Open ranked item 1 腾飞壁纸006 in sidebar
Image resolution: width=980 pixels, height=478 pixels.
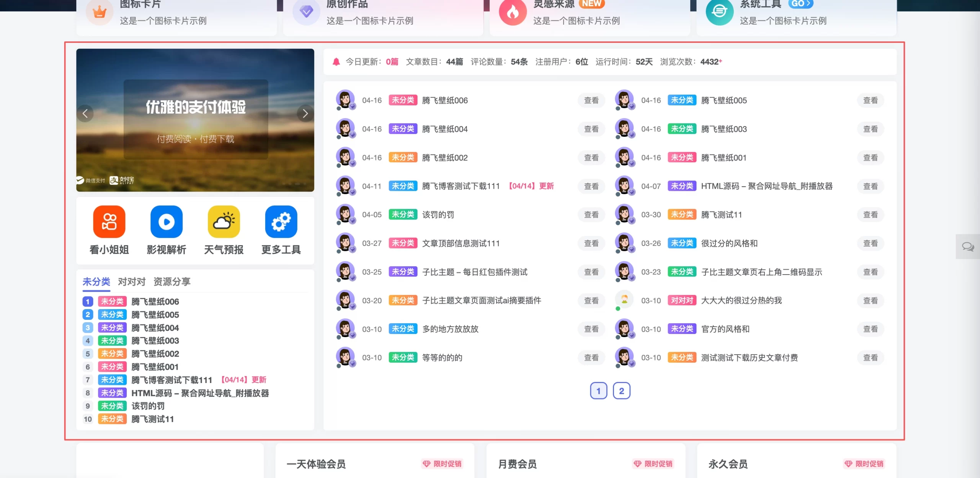(x=155, y=302)
